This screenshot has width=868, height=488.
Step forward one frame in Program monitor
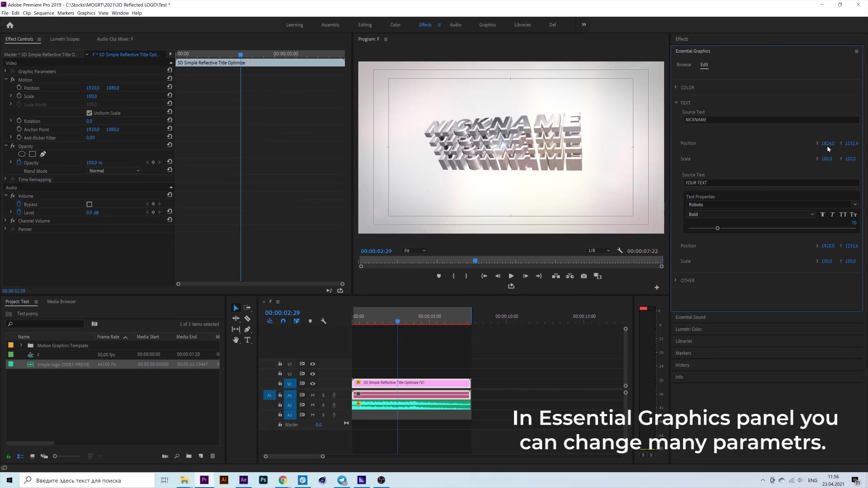pyautogui.click(x=525, y=276)
